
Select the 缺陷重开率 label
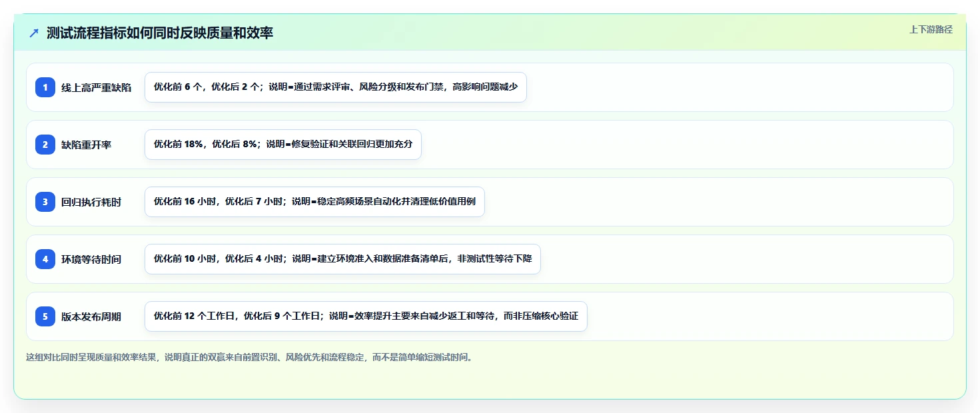tap(87, 145)
